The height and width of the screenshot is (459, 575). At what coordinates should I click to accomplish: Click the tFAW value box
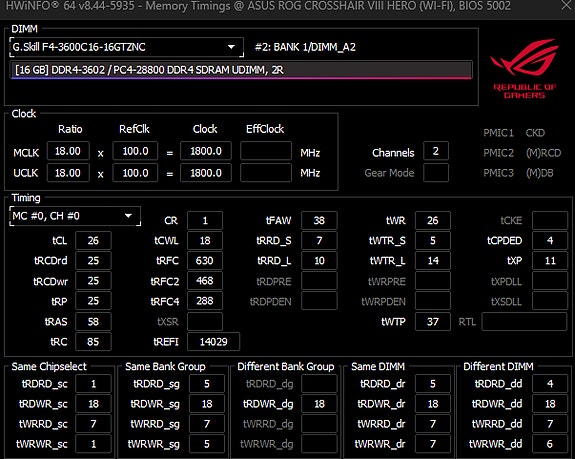(x=319, y=220)
